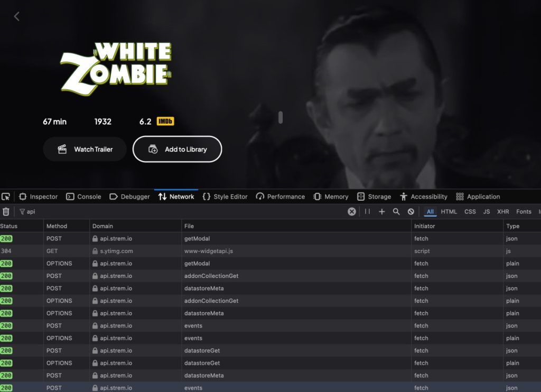Add White Zombie to Library
Image resolution: width=541 pixels, height=392 pixels.
tap(178, 149)
